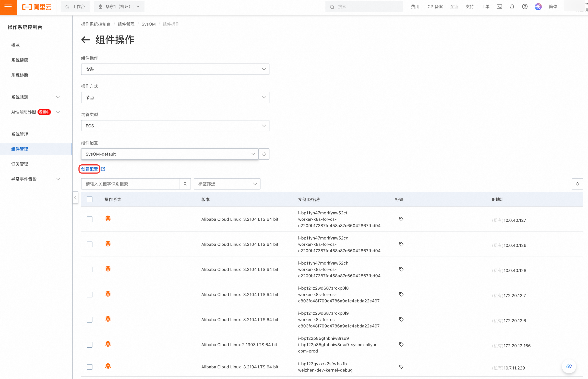
Task: Click the tag icon for 10.0.40.127
Action: pos(401,219)
